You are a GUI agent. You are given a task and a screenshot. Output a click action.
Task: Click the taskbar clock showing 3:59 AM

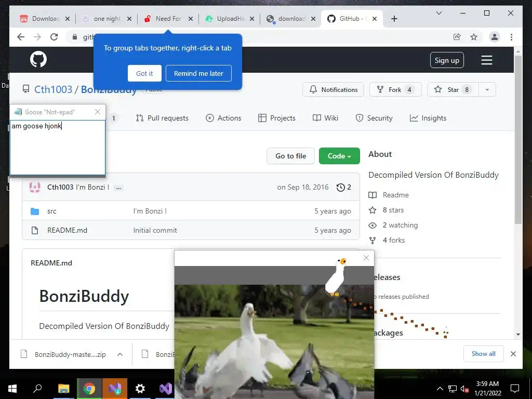tap(487, 389)
